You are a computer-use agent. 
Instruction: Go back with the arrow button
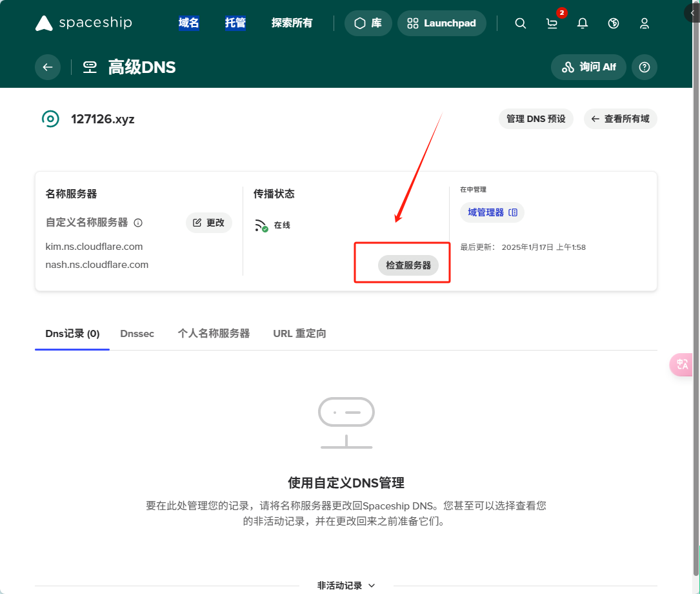point(48,67)
